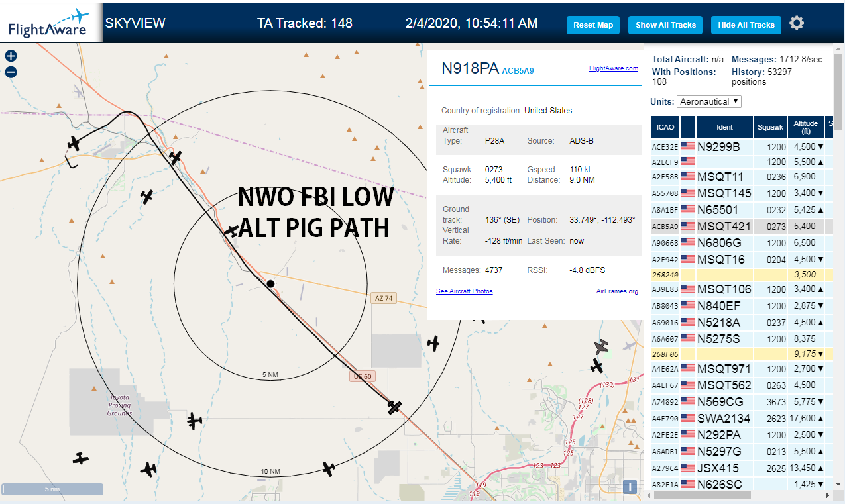Click ACB5A9 hex code beside N918PA

[518, 70]
